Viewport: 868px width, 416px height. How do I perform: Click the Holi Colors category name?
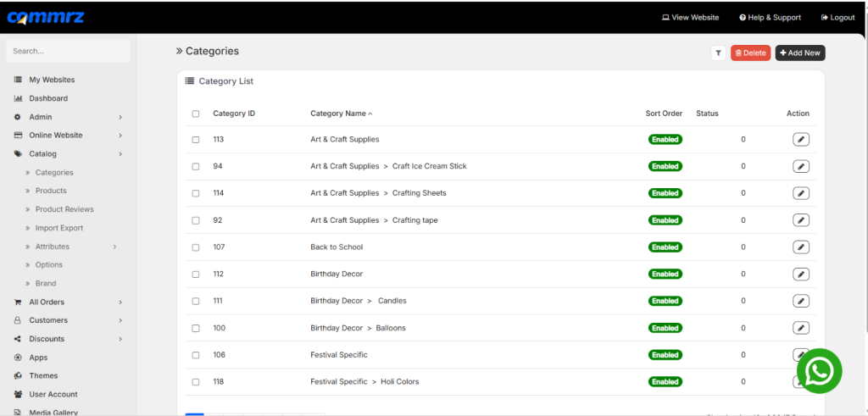point(400,382)
